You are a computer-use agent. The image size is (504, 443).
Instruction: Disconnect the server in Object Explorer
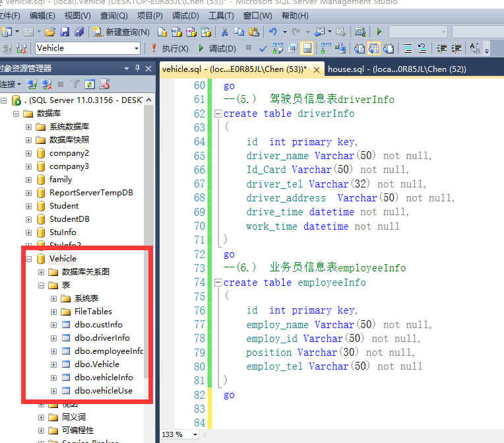pyautogui.click(x=46, y=85)
